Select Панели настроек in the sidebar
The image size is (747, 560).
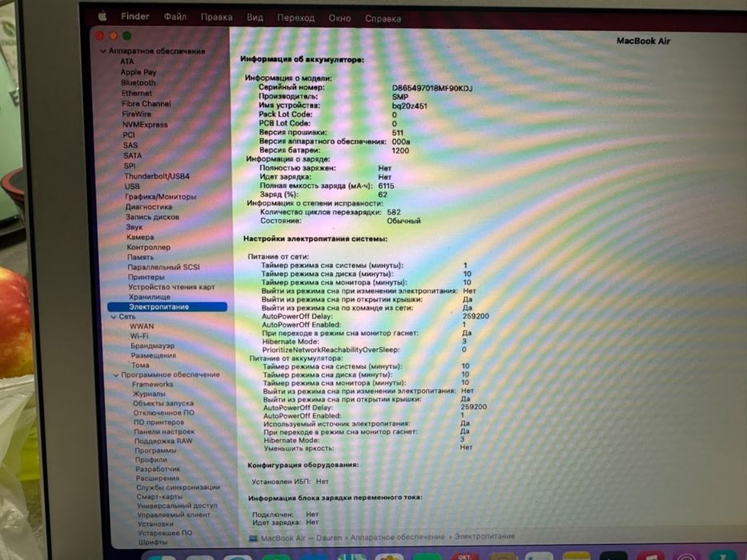click(x=164, y=432)
